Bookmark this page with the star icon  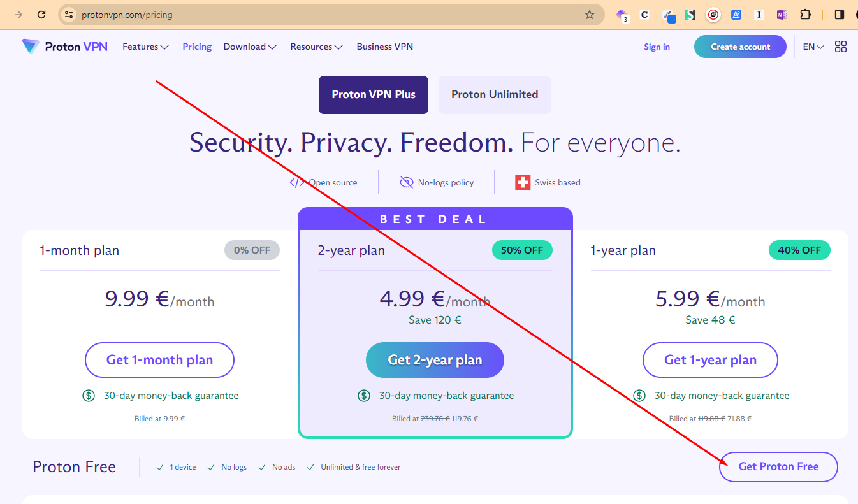pyautogui.click(x=590, y=15)
